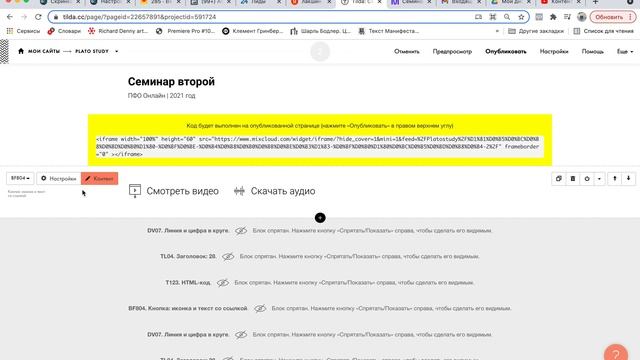Open the more block actions caret dropdown
The height and width of the screenshot is (360, 640).
[x=599, y=179]
